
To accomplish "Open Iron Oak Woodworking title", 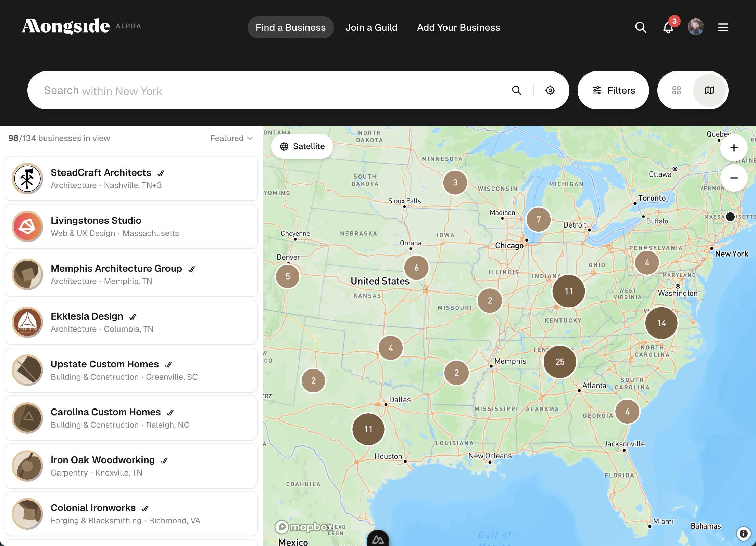I will (x=103, y=460).
